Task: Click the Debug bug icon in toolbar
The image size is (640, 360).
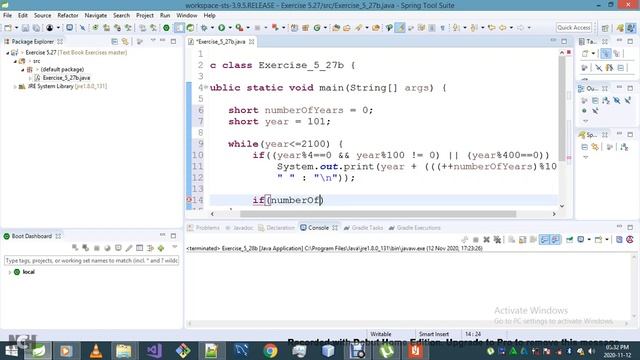Action: point(204,28)
